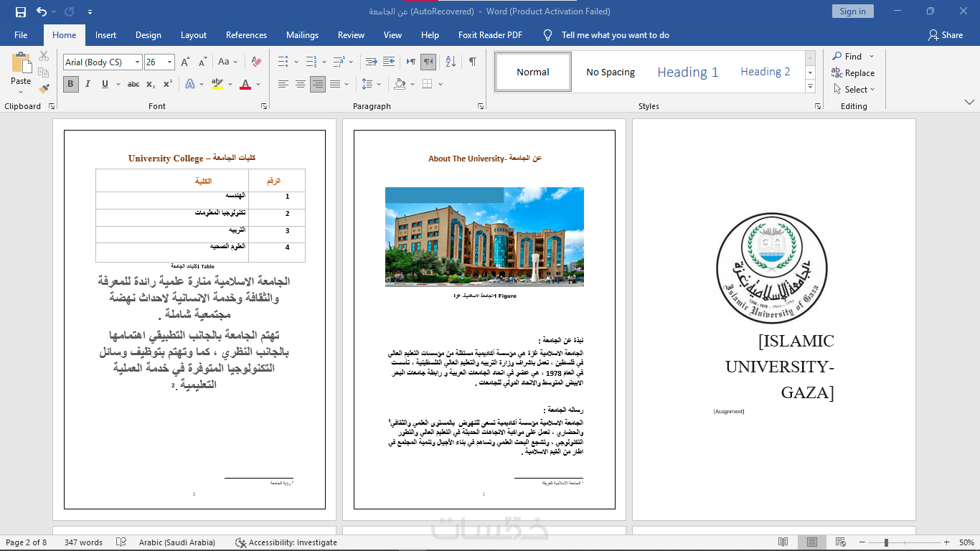
Task: Justify the paragraph text
Action: 335,84
